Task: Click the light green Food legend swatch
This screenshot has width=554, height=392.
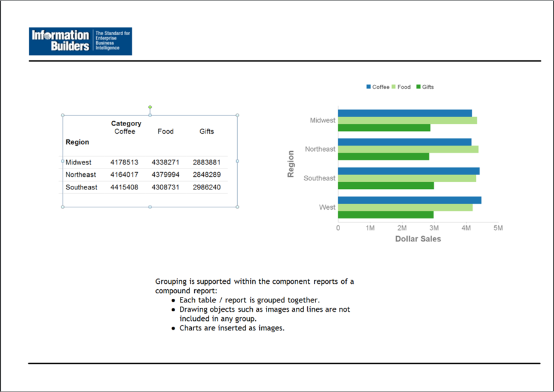Action: click(394, 87)
